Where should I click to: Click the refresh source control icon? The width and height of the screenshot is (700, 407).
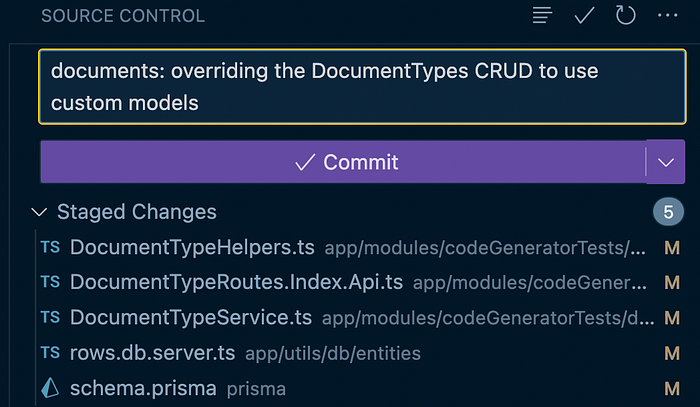click(626, 16)
